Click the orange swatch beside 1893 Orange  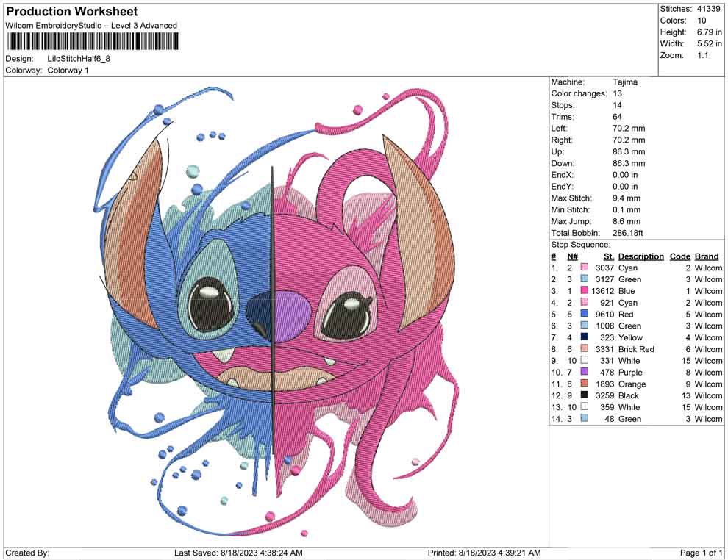click(585, 383)
